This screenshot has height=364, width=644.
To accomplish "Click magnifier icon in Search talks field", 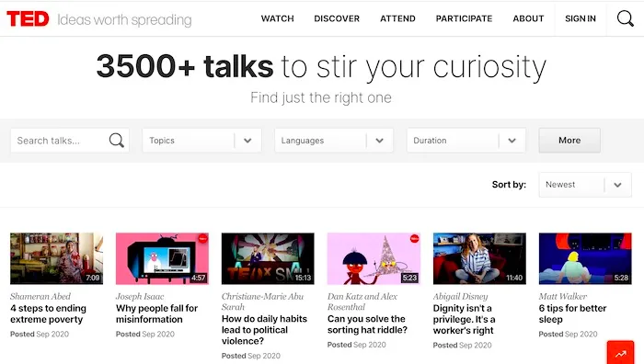I will (x=117, y=141).
